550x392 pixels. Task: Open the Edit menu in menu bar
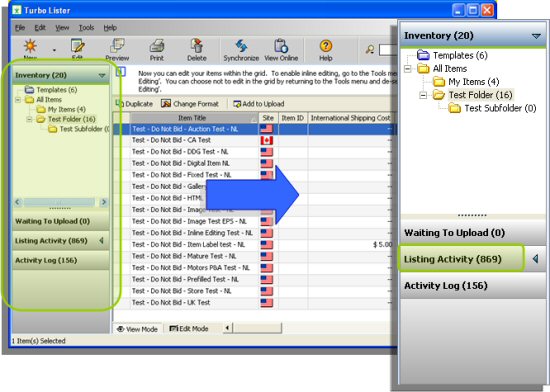point(40,28)
